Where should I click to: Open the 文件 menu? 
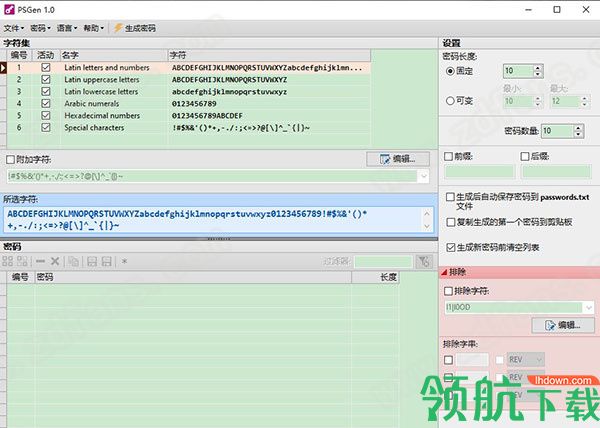14,28
